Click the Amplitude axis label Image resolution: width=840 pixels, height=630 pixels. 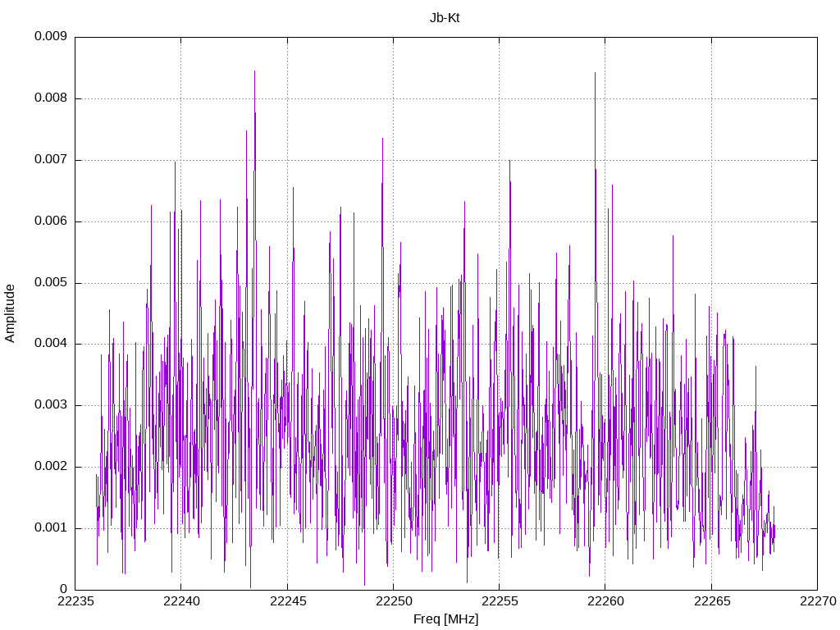10,313
